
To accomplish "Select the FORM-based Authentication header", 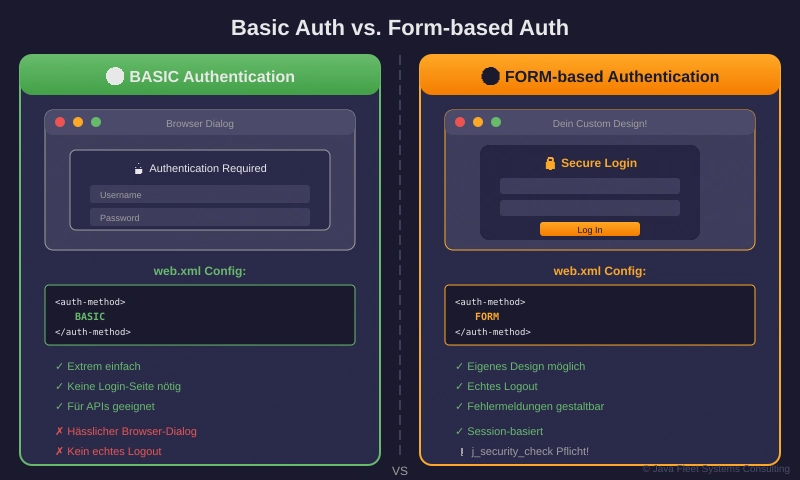I will (x=600, y=76).
